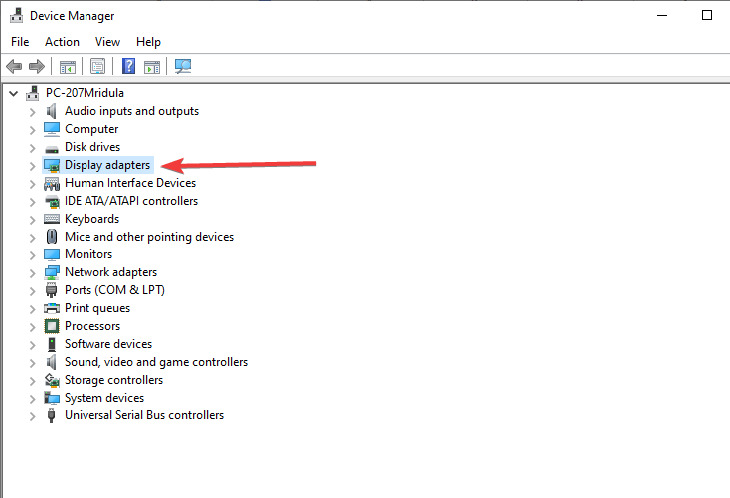Click the Forward arrow in toolbar
Screen dimensions: 730x498
pyautogui.click(x=37, y=67)
